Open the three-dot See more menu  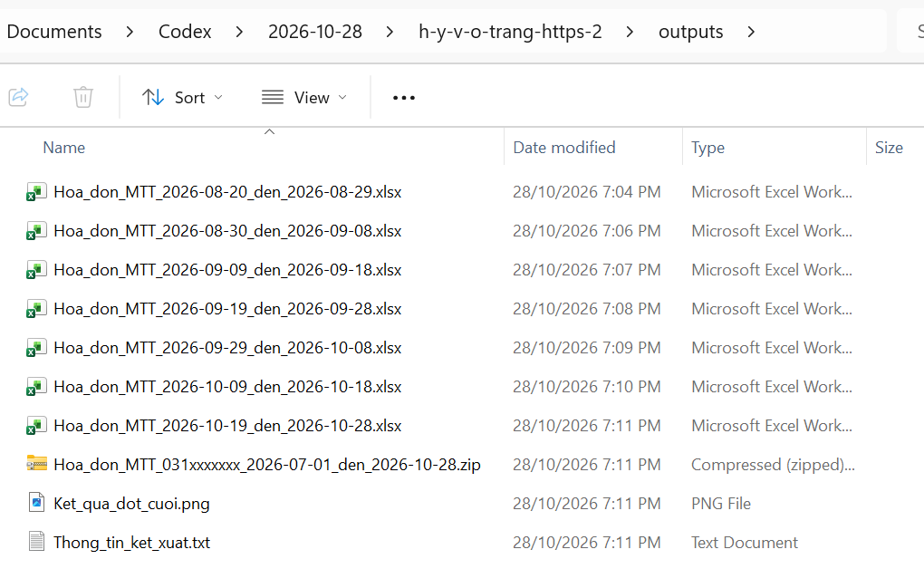point(404,98)
